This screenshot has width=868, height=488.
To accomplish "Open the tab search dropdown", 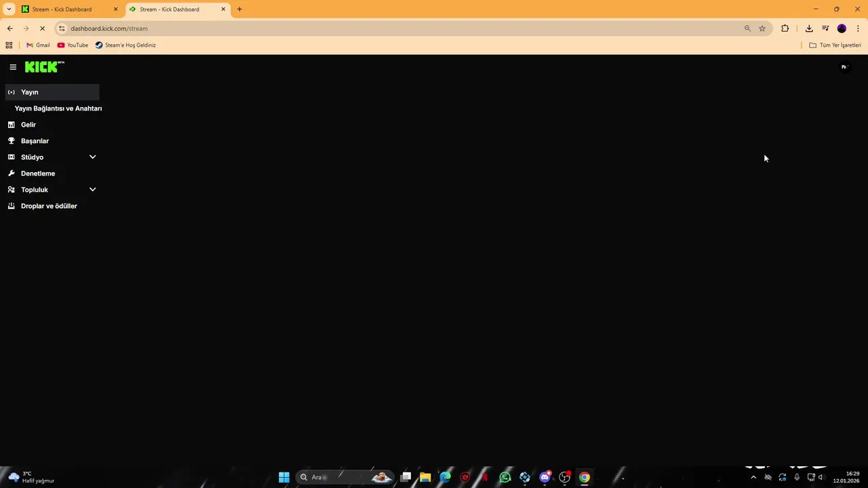I will tap(9, 9).
